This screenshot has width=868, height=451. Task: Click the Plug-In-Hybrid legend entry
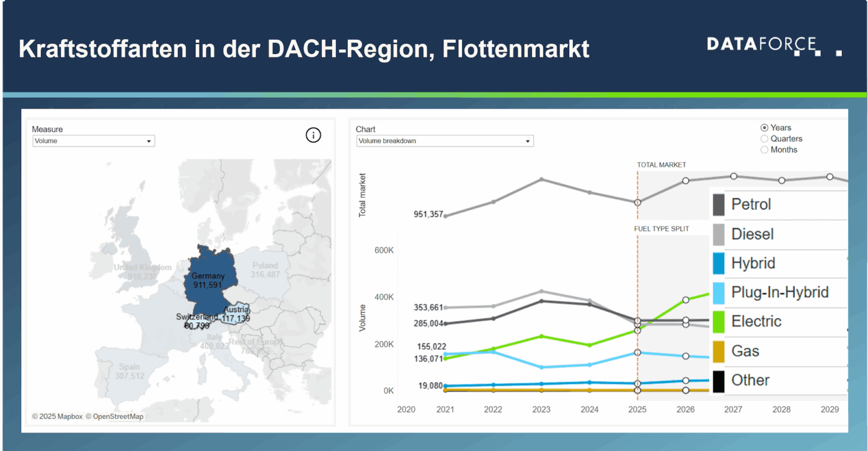(769, 292)
